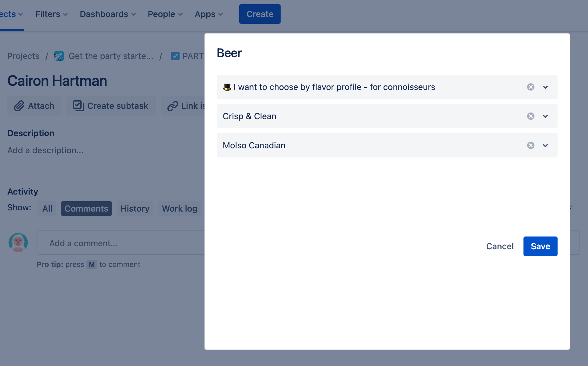Viewport: 588px width, 366px height.
Task: Open the Dashboards menu
Action: (x=108, y=14)
